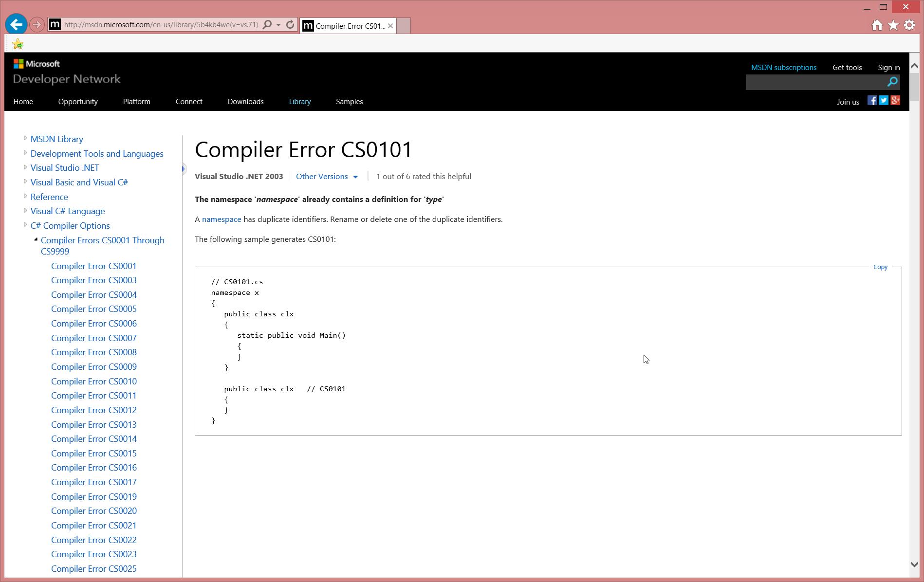Open the Platform menu item
924x582 pixels.
136,101
